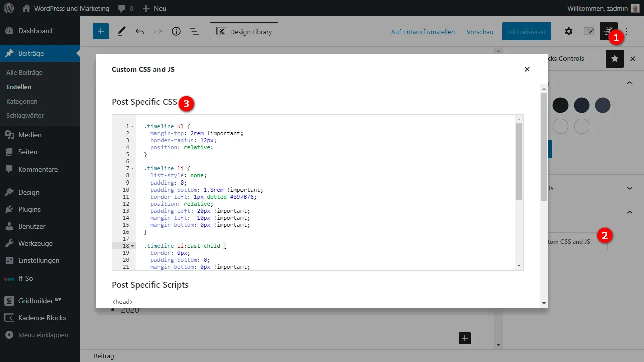Viewport: 644px width, 362px height.
Task: Click the Gridbuilder WP icon
Action: [x=9, y=301]
